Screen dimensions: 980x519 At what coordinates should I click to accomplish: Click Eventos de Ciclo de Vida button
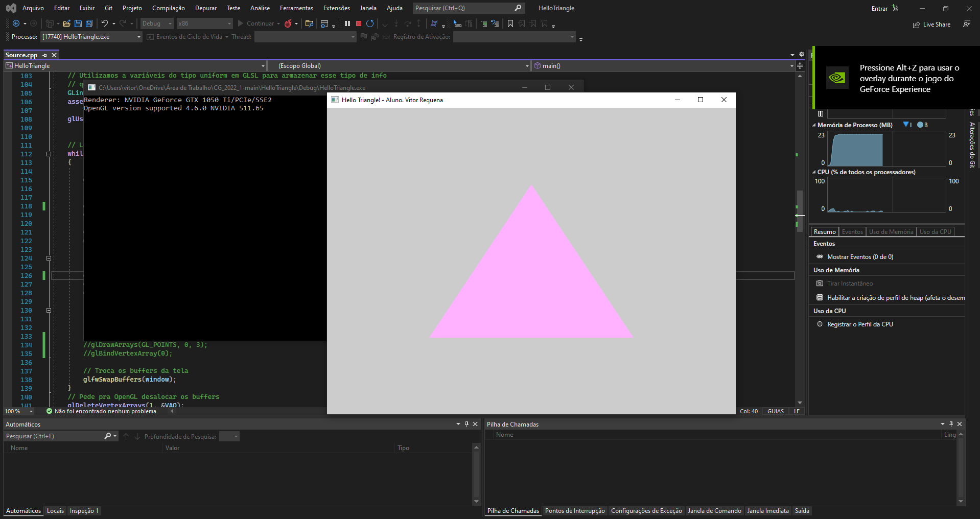coord(187,37)
